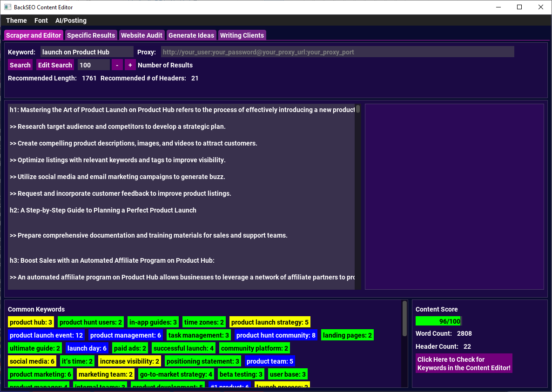Image resolution: width=552 pixels, height=392 pixels.
Task: Switch to Specific Results tab
Action: pos(91,35)
